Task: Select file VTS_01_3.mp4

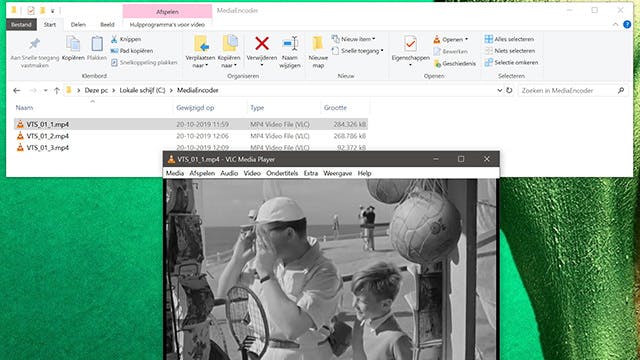Action: point(191,147)
